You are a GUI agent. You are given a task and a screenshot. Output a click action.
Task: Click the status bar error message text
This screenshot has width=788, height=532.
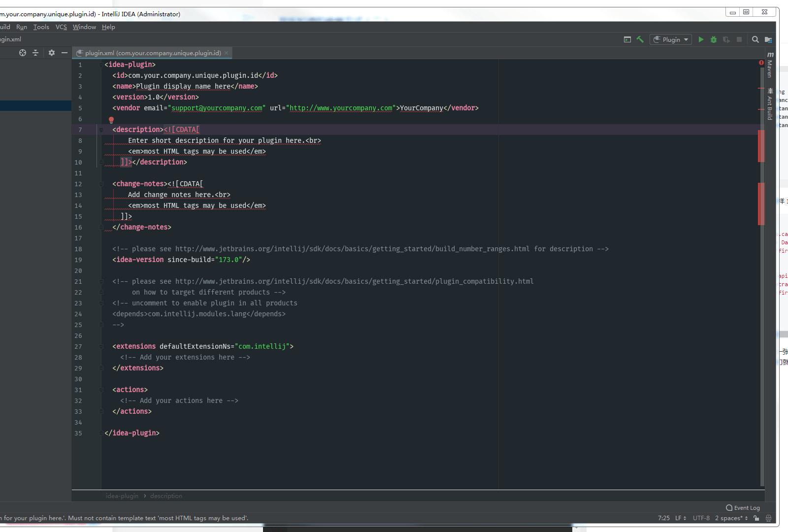tap(124, 518)
